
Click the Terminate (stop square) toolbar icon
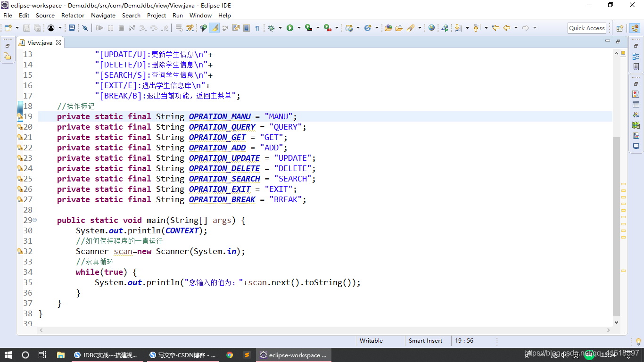pyautogui.click(x=121, y=28)
